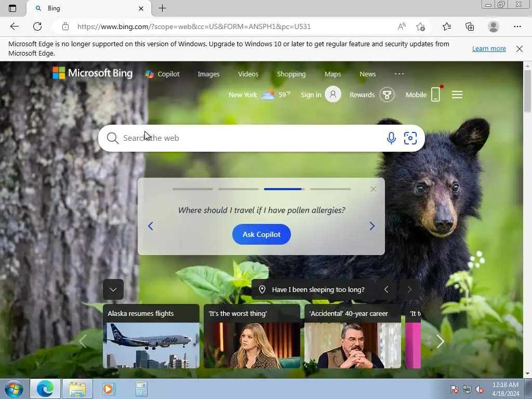Move news carousel back with left arrow
Image resolution: width=532 pixels, height=399 pixels.
click(x=83, y=341)
